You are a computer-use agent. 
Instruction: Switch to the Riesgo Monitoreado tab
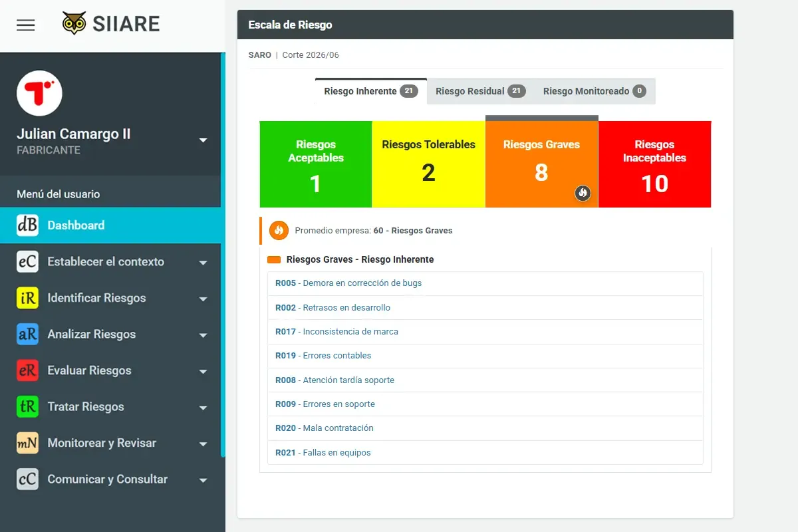coord(595,91)
